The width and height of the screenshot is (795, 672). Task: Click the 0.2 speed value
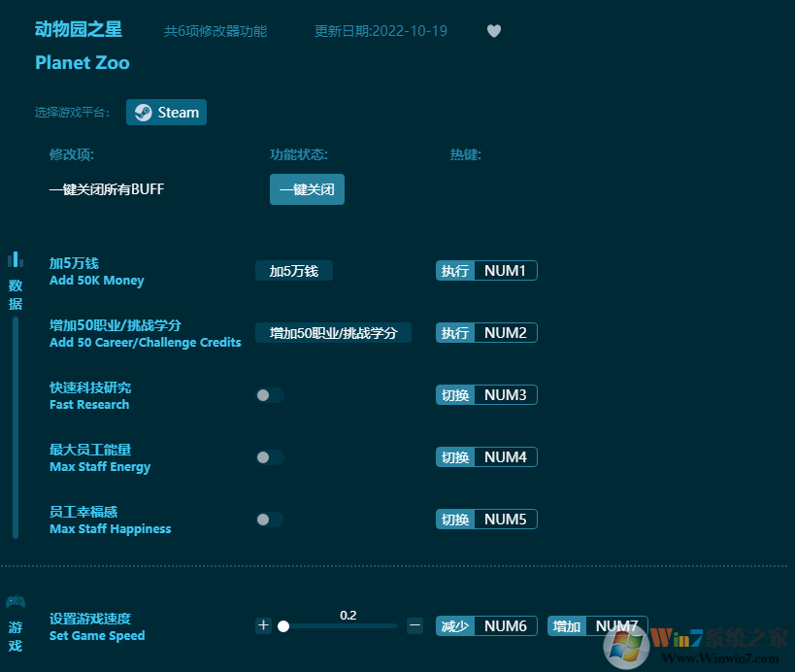tap(348, 616)
